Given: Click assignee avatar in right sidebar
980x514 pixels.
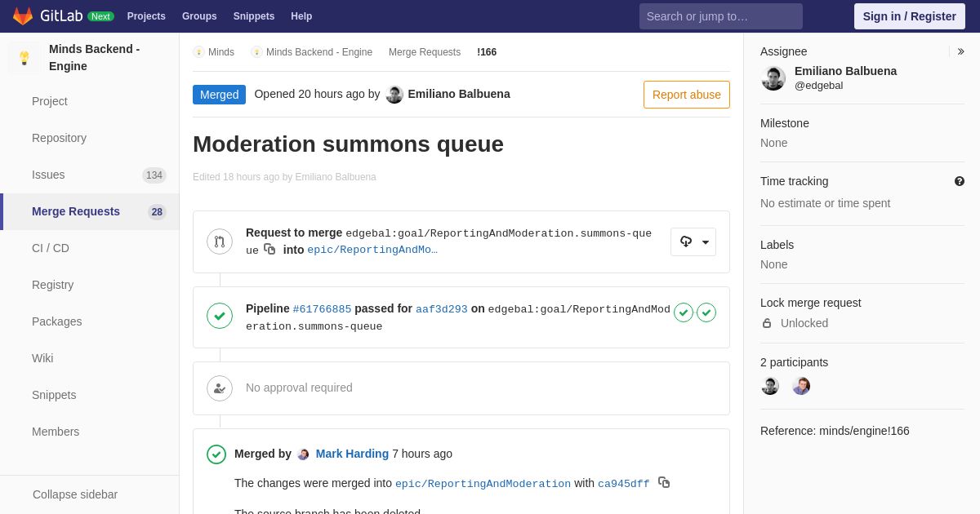Looking at the screenshot, I should [773, 78].
